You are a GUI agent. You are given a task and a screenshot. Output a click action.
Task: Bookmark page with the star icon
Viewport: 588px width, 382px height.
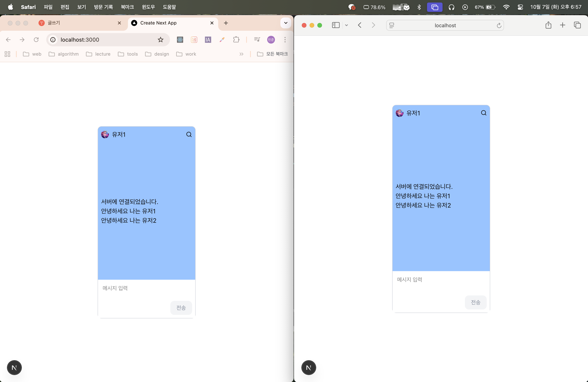(x=161, y=39)
